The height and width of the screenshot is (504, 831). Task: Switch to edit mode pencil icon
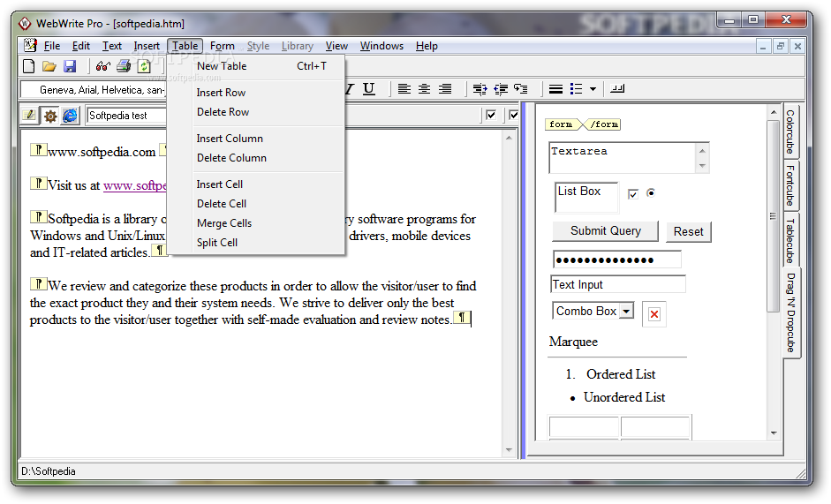click(x=29, y=115)
